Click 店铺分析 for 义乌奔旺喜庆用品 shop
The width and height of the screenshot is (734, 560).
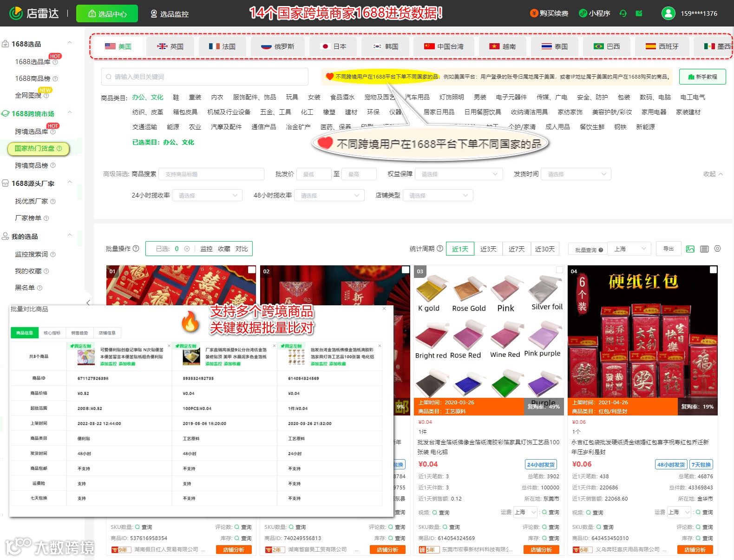695,550
